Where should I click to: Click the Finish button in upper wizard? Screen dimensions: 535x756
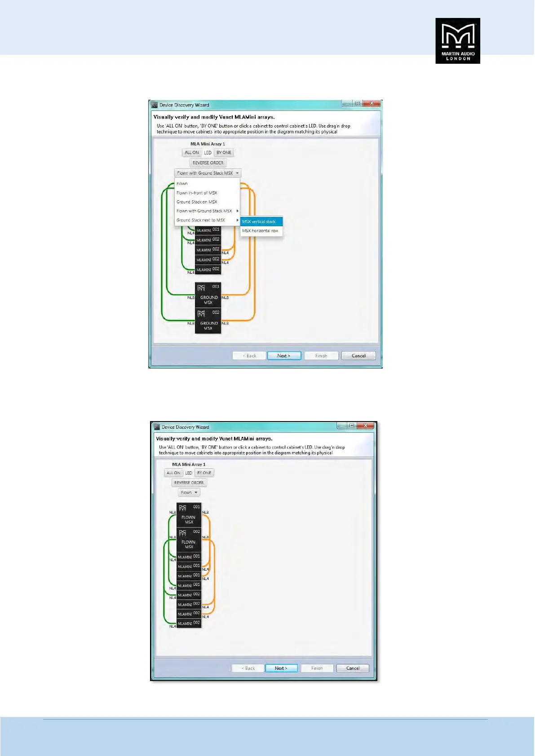(x=321, y=356)
